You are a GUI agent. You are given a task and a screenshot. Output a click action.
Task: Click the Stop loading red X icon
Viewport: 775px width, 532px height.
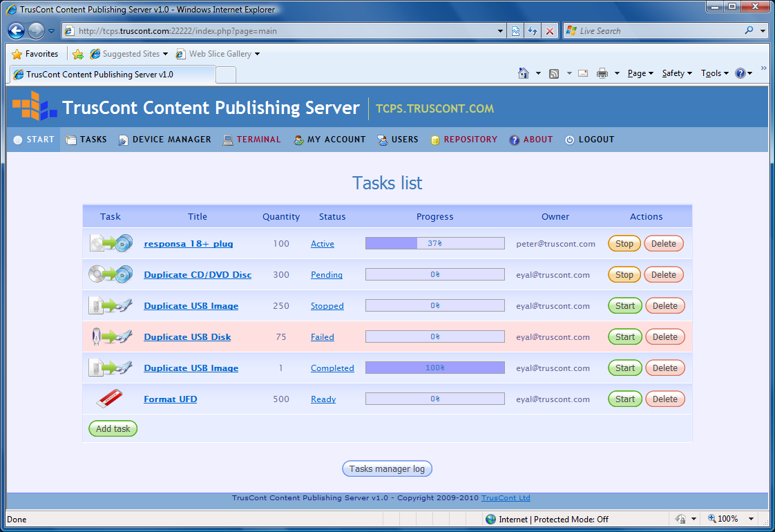(x=550, y=31)
